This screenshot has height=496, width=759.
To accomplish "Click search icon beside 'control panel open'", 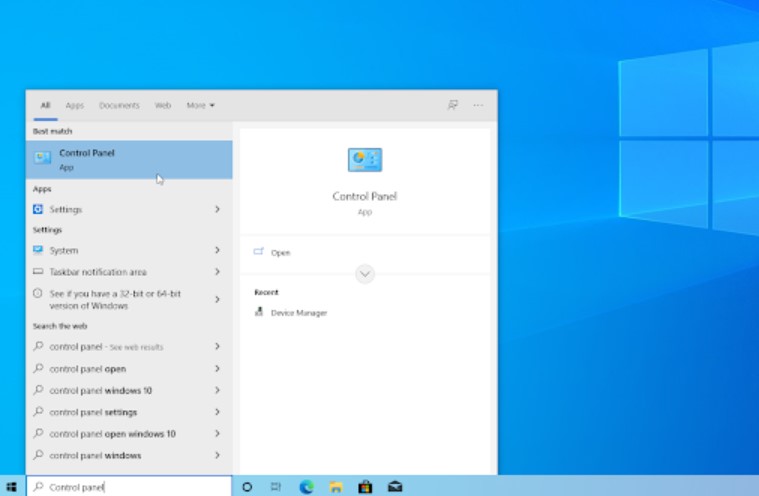I will point(38,368).
